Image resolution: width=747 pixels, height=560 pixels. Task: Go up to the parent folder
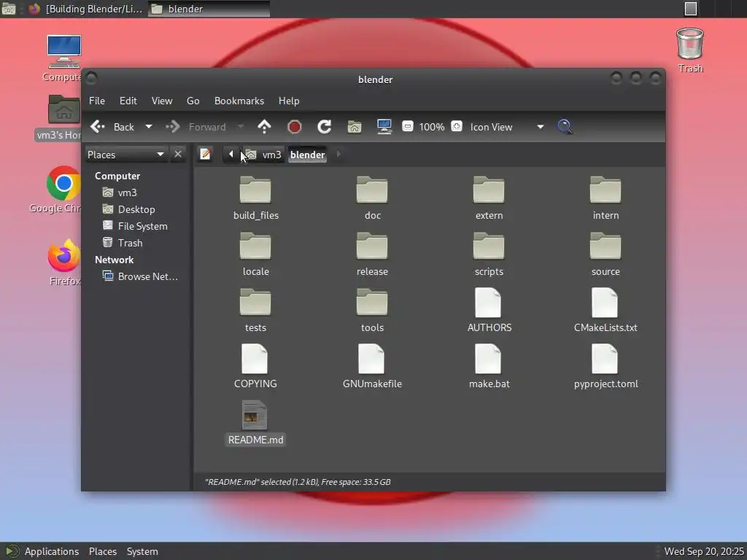pyautogui.click(x=264, y=127)
